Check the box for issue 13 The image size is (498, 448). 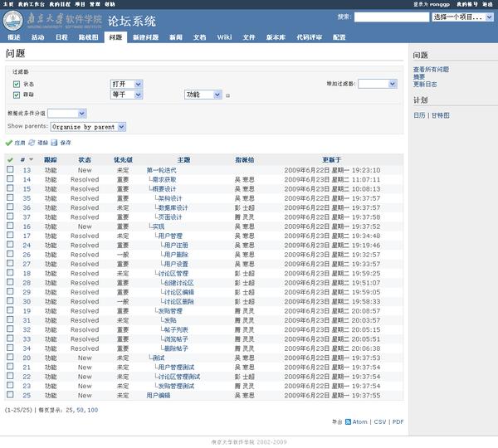(x=10, y=169)
